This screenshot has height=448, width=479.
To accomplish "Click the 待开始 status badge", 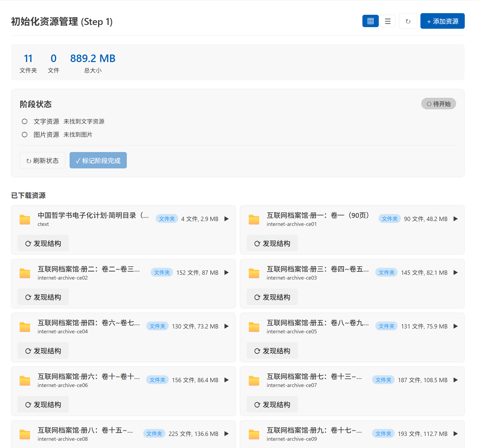I will pyautogui.click(x=438, y=104).
